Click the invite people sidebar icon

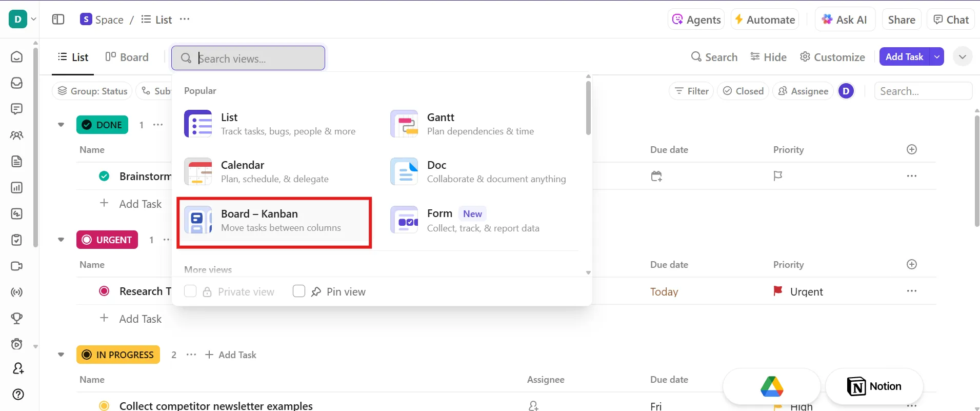[x=18, y=368]
